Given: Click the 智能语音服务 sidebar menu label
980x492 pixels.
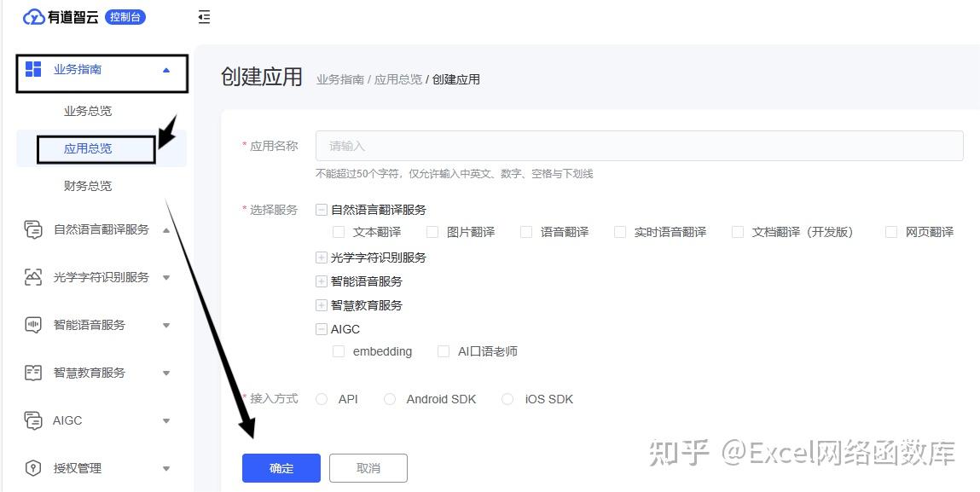Looking at the screenshot, I should click(90, 325).
